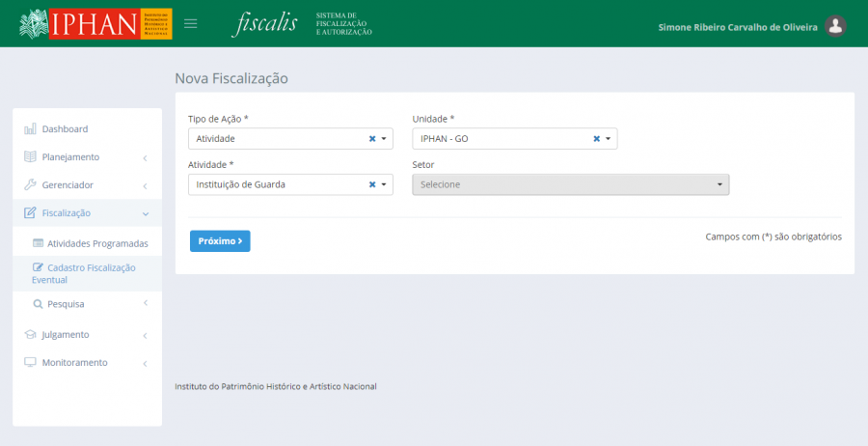Click the Planejamento book icon
The height and width of the screenshot is (446, 868).
click(x=30, y=157)
